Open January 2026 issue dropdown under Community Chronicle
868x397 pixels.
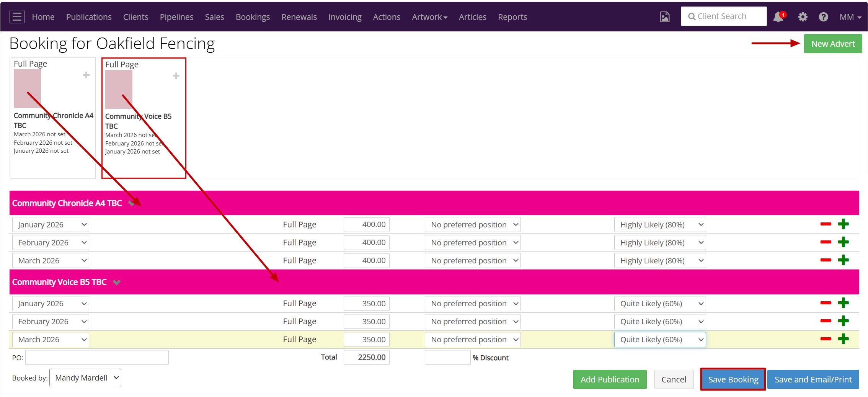tap(51, 225)
